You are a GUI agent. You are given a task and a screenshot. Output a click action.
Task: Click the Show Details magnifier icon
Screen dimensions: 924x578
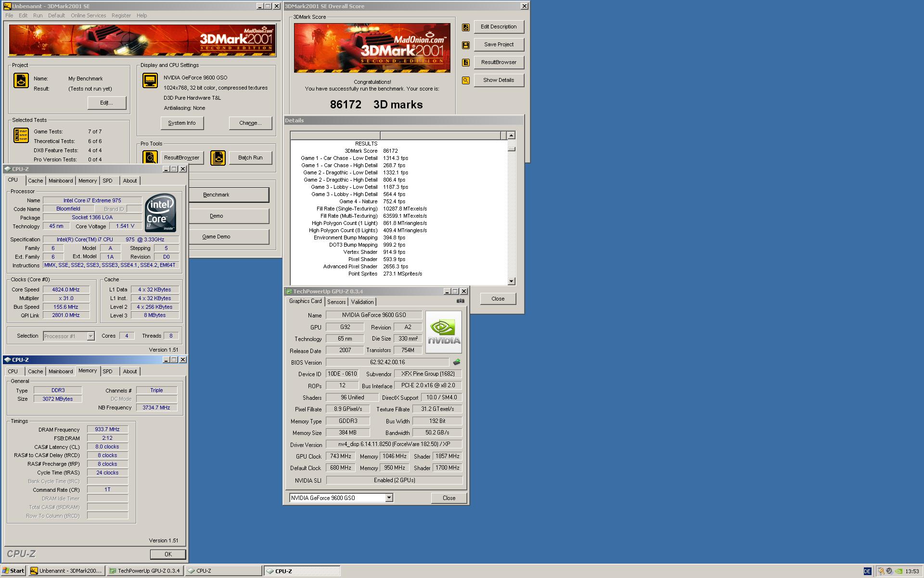pos(466,80)
